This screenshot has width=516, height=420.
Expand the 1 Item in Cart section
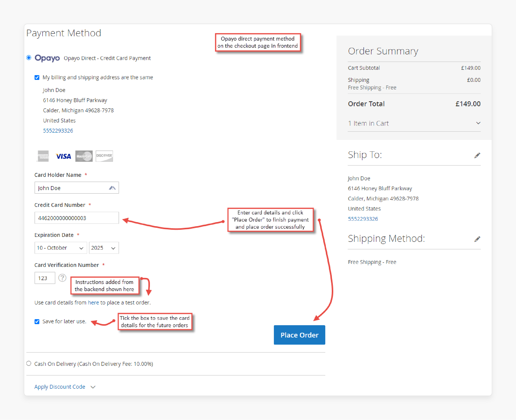(x=414, y=123)
